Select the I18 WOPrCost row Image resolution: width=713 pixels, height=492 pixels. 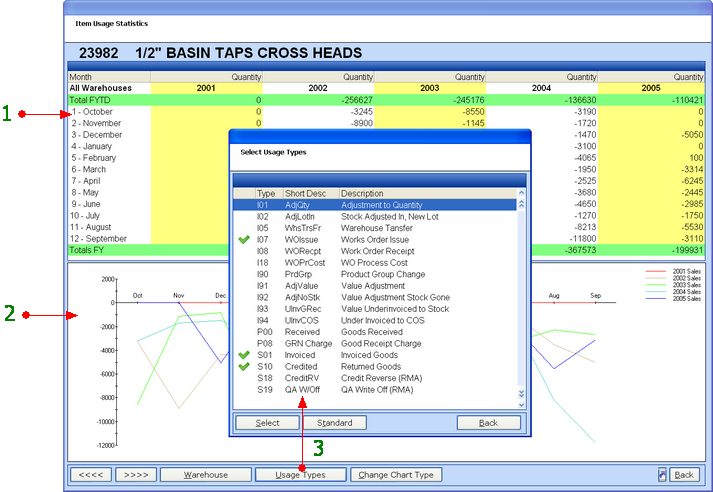(375, 263)
